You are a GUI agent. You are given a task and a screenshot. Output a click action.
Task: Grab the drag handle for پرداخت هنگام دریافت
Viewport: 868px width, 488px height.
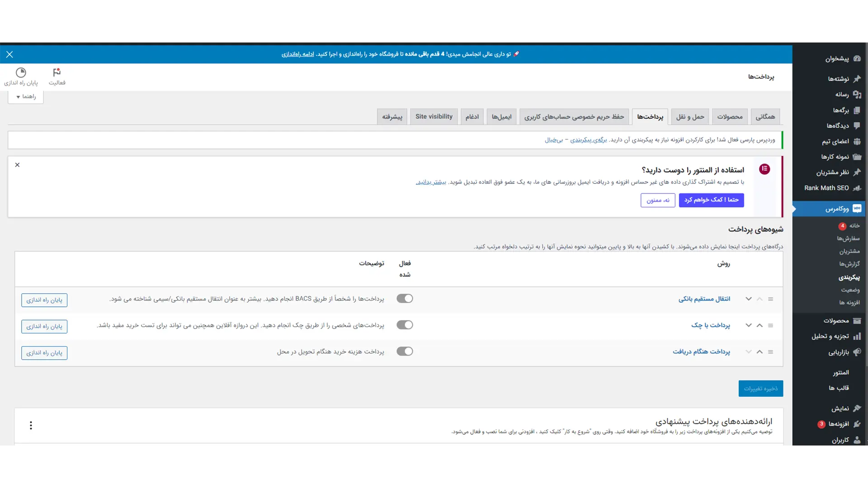[771, 352]
